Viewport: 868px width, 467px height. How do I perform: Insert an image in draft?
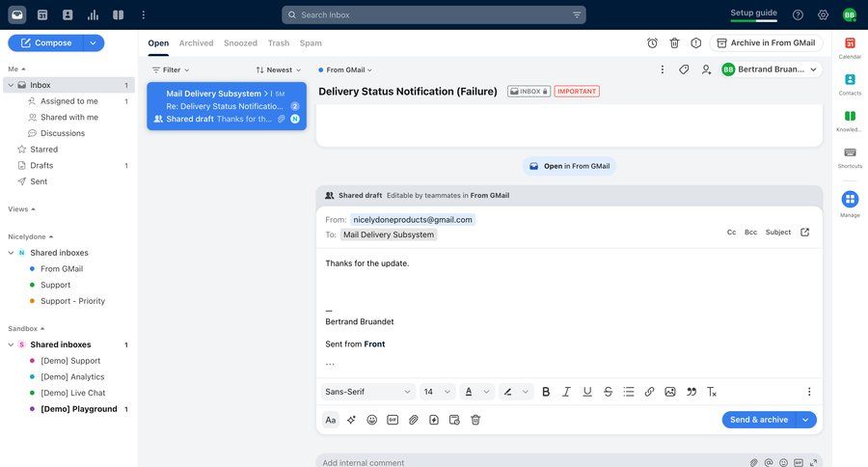[670, 392]
